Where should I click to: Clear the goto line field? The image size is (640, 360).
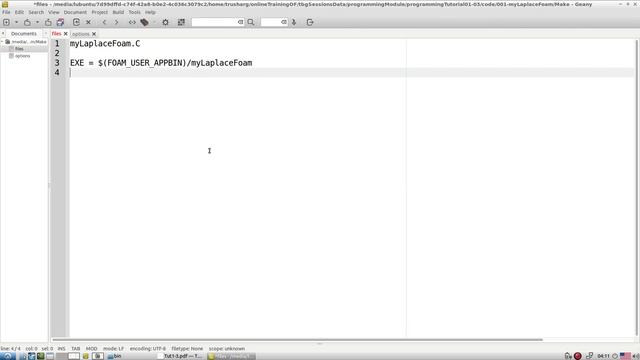(x=284, y=22)
